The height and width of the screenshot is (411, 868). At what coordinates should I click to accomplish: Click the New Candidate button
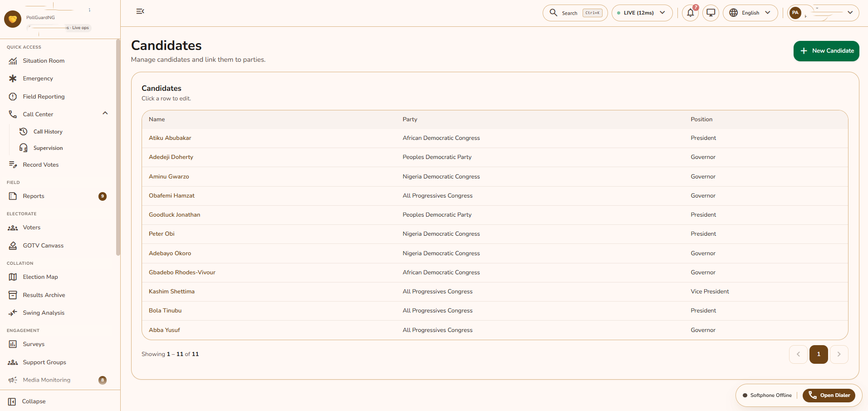[x=826, y=51]
